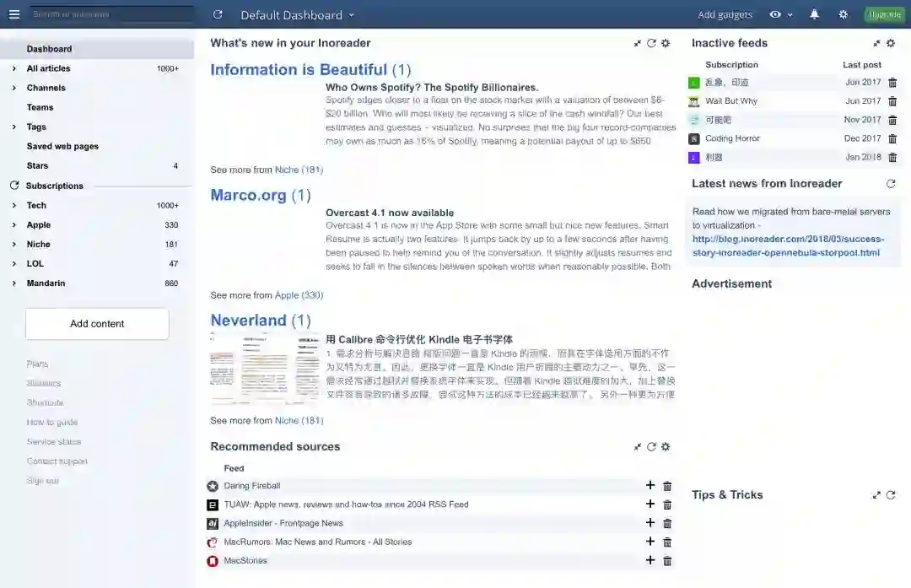
Task: Toggle the eye view mode icon
Action: click(775, 14)
